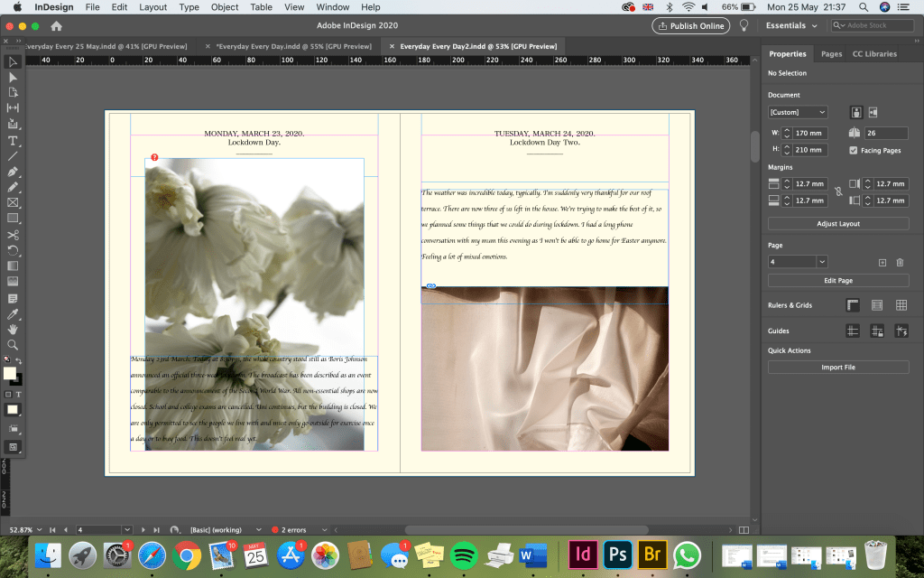Click the landscape orientation icon

tap(873, 112)
